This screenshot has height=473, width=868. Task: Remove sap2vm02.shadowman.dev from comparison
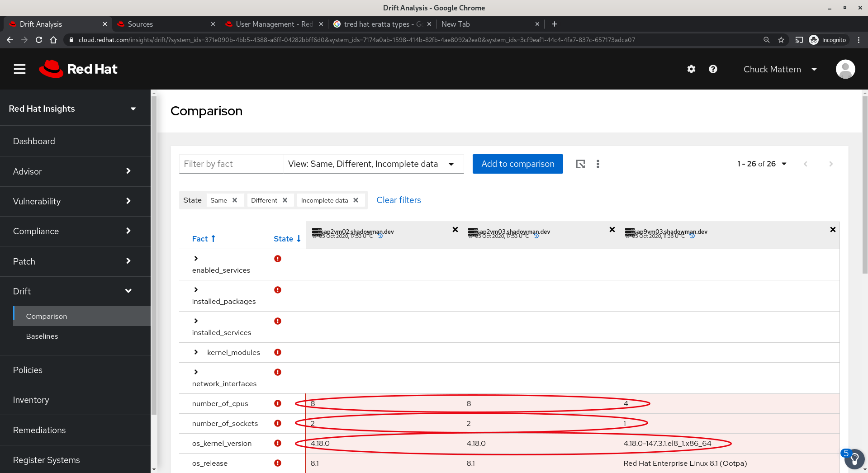click(455, 230)
